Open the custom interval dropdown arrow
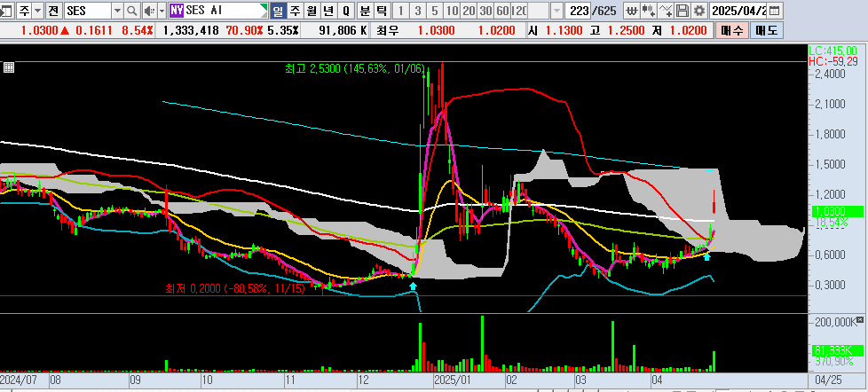 pos(556,10)
